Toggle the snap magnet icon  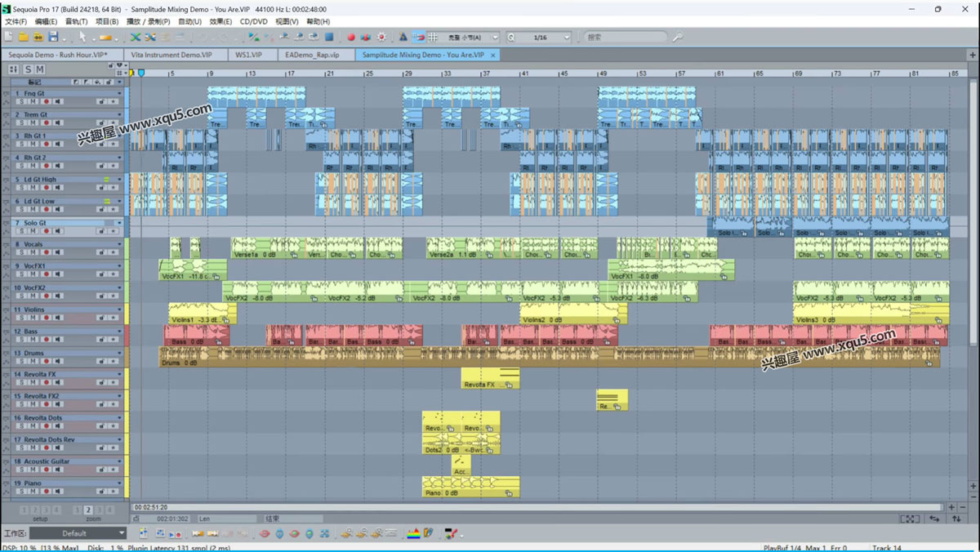point(418,37)
